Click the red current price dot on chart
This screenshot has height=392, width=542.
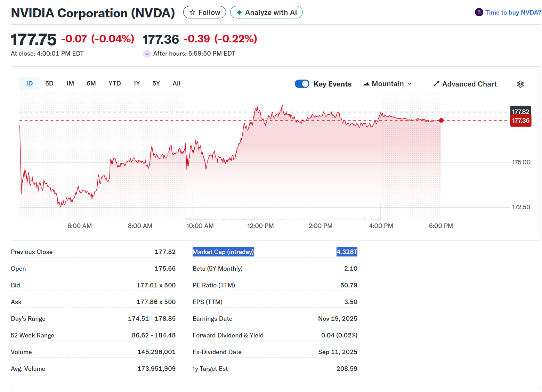pos(441,121)
